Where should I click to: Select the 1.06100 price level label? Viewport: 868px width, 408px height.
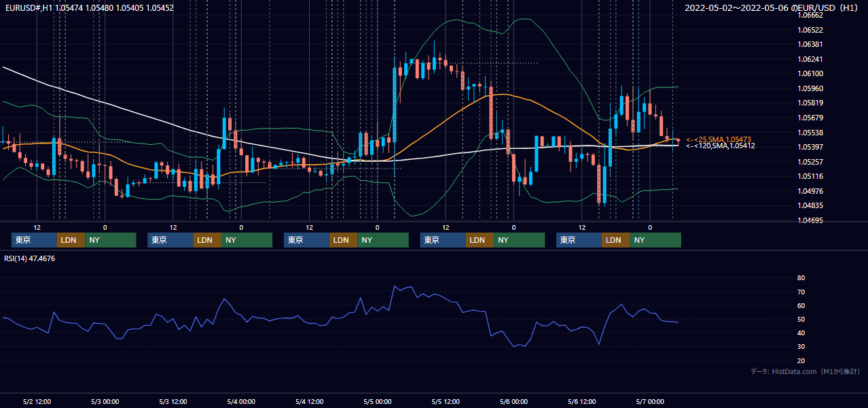click(810, 73)
